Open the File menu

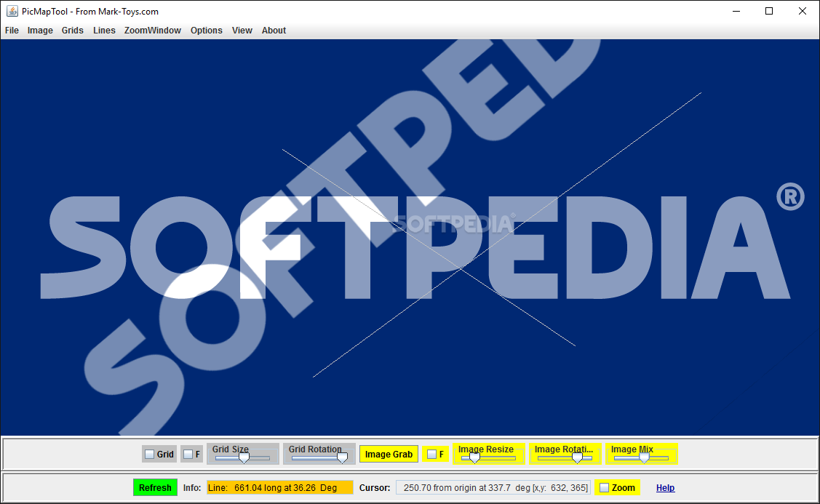[12, 31]
